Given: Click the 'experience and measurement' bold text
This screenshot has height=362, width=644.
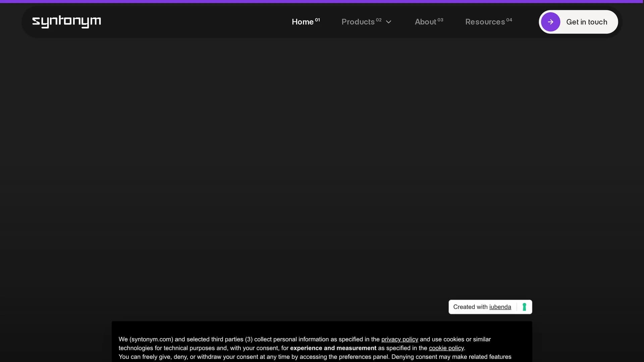Looking at the screenshot, I should coord(333,348).
